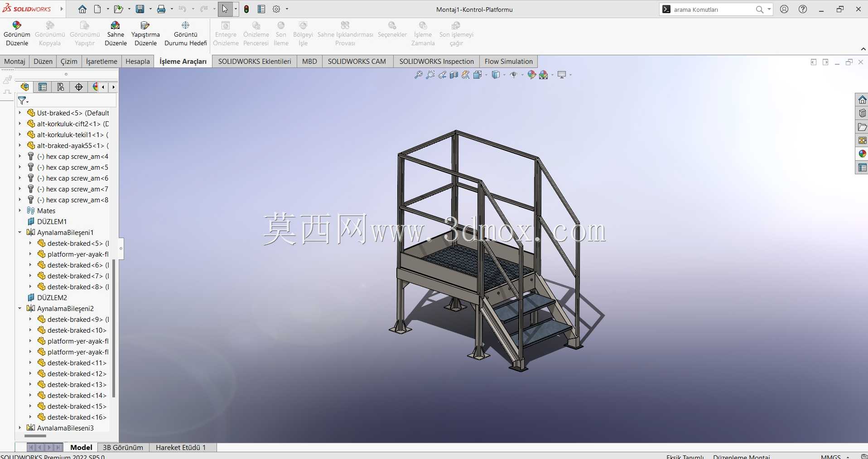This screenshot has width=868, height=459.
Task: Open the File Properties list icon
Action: [261, 9]
